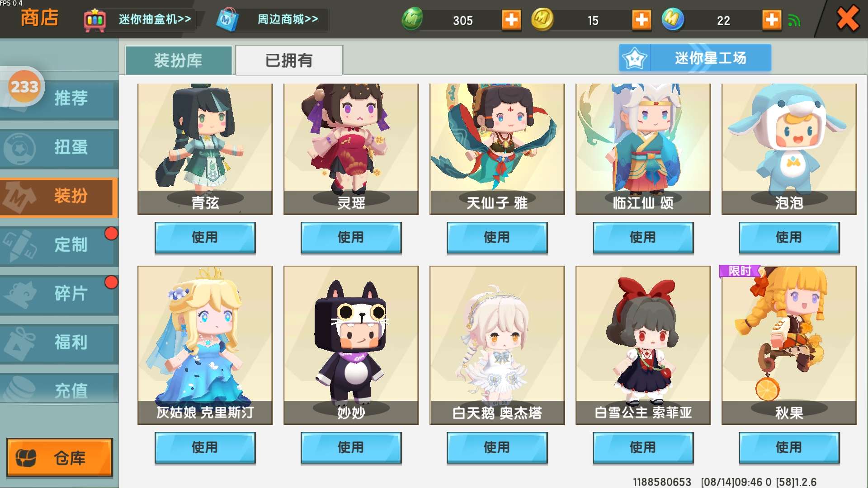This screenshot has width=868, height=488.
Task: Open the 迷你抽盒机 blind box machine
Action: [x=139, y=20]
